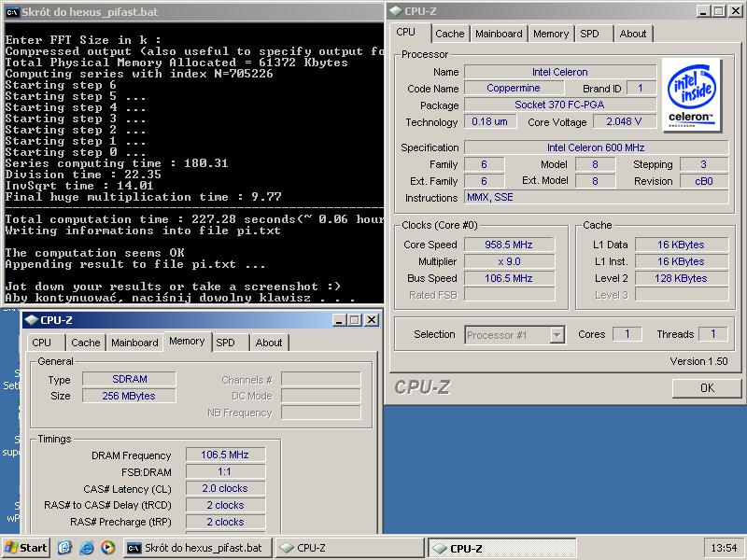Viewport: 747px width, 560px height.
Task: Switch to the first CPU-Z taskbar button
Action: [350, 548]
